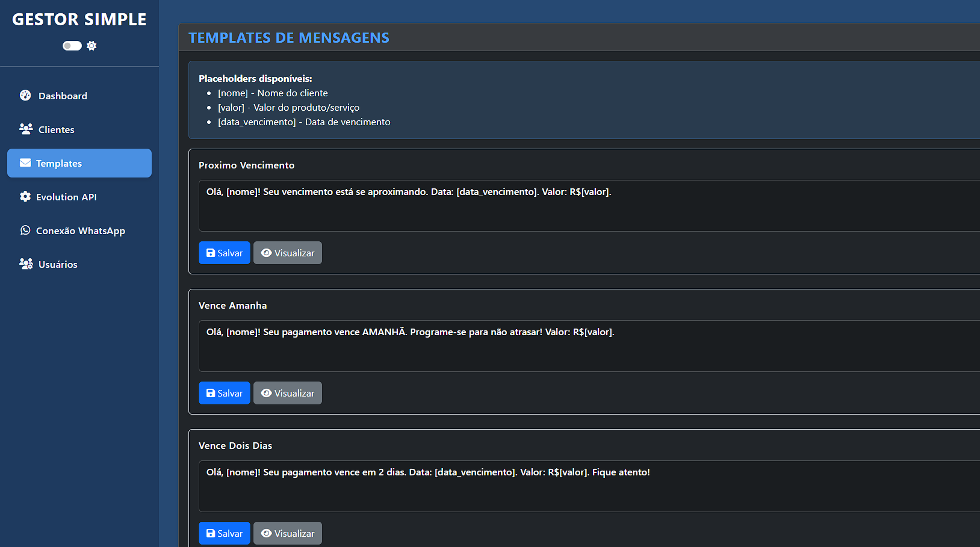Click the WhatsApp icon in the sidebar
Screen dimensions: 980x547
point(25,230)
